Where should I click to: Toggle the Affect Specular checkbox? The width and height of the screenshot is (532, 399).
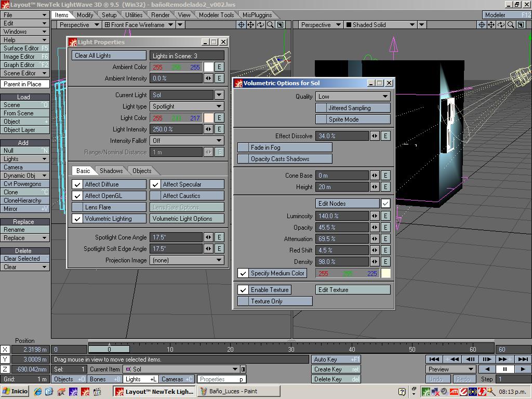[155, 184]
